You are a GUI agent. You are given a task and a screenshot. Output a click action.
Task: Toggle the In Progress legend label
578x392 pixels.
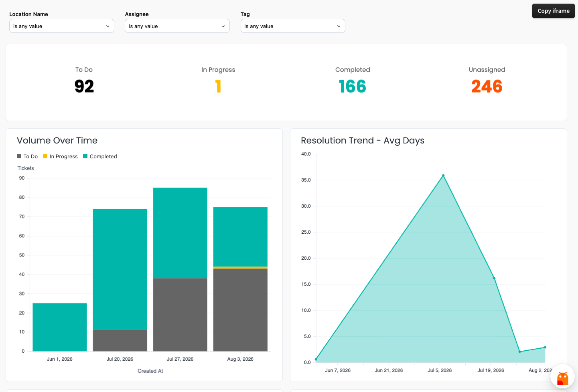coord(64,156)
